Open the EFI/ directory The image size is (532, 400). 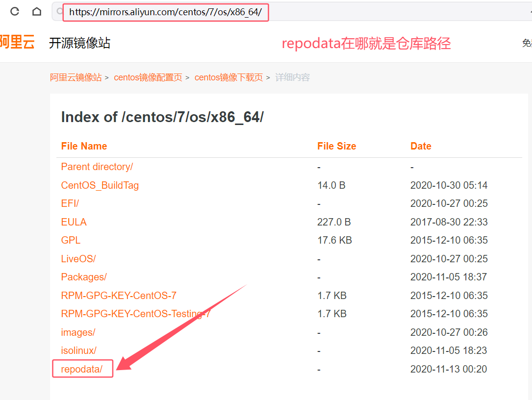tap(70, 203)
